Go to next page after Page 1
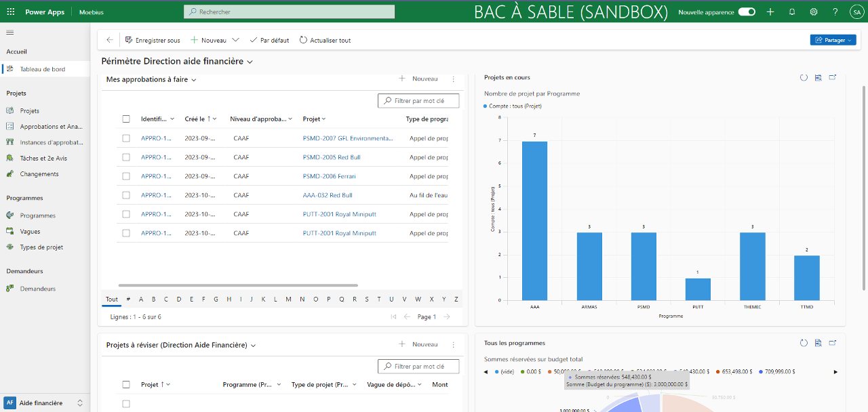This screenshot has height=412, width=868. (447, 316)
